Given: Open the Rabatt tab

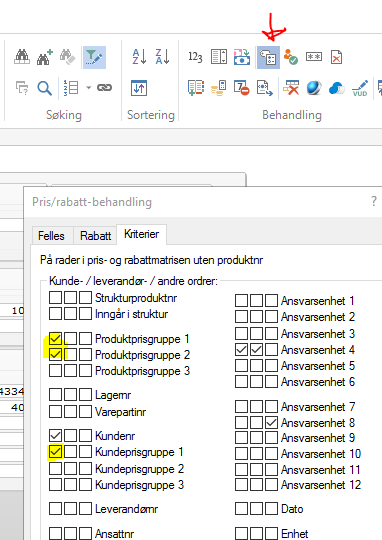Looking at the screenshot, I should [95, 236].
